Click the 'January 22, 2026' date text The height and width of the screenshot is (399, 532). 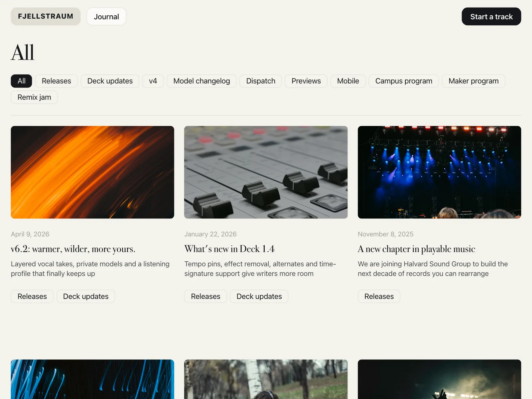pos(210,234)
